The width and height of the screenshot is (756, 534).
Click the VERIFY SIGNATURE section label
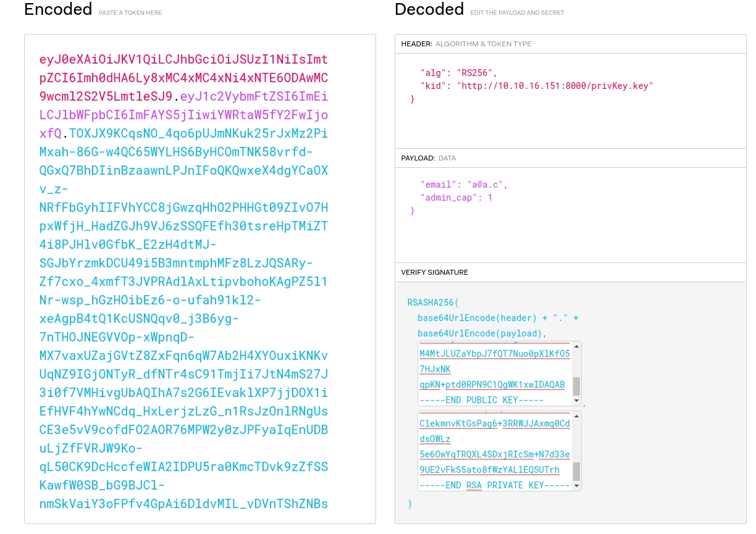click(434, 272)
